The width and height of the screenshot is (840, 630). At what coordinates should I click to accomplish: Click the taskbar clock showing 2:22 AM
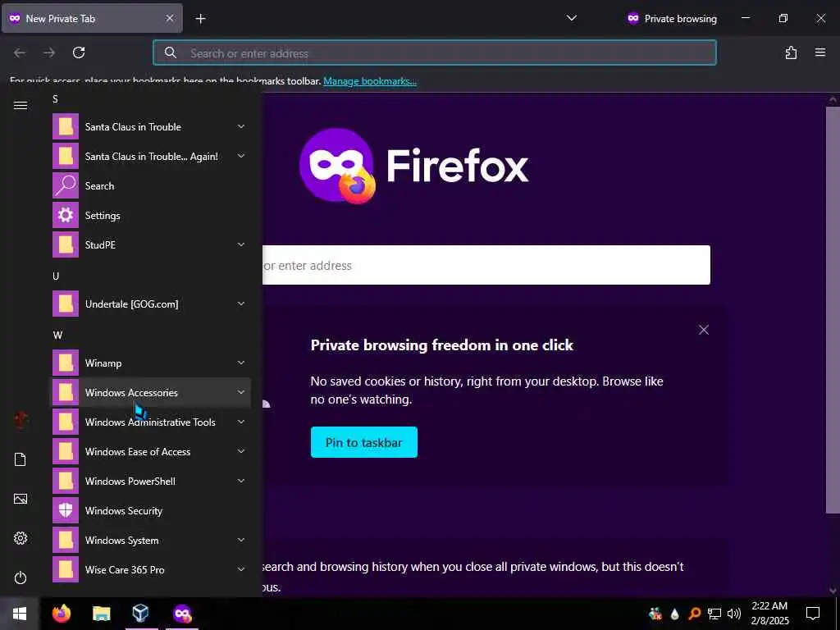pyautogui.click(x=769, y=614)
